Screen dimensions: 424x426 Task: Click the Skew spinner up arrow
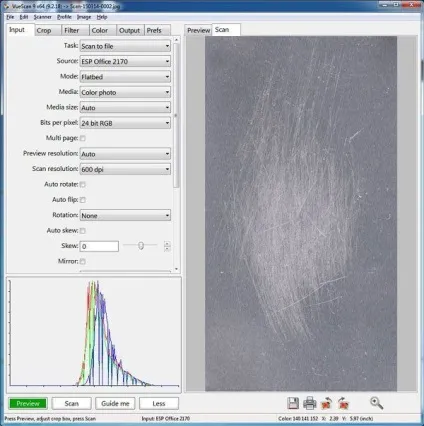pyautogui.click(x=167, y=244)
